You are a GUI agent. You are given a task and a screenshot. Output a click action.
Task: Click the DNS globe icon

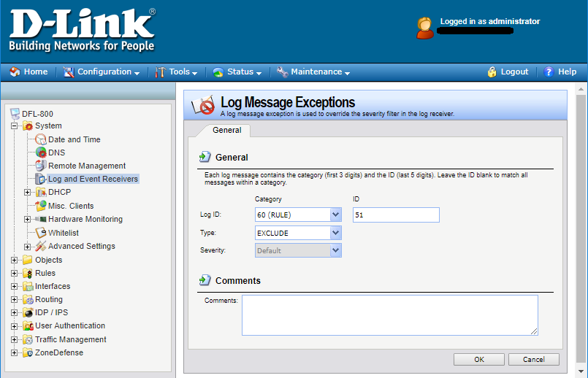pos(41,153)
